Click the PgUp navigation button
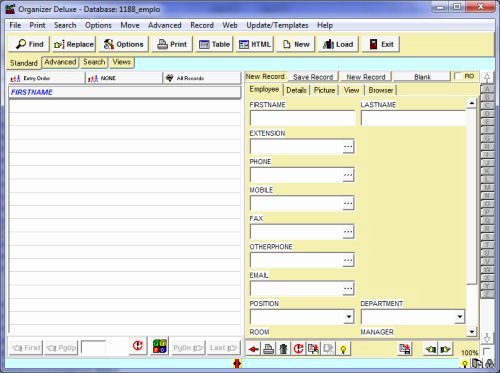Image resolution: width=500 pixels, height=373 pixels. pyautogui.click(x=61, y=348)
